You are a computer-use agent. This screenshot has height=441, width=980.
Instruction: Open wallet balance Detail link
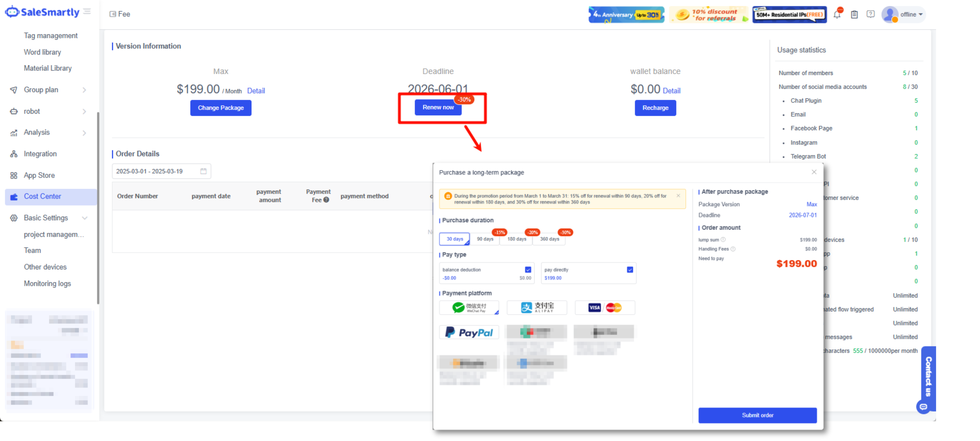point(671,91)
